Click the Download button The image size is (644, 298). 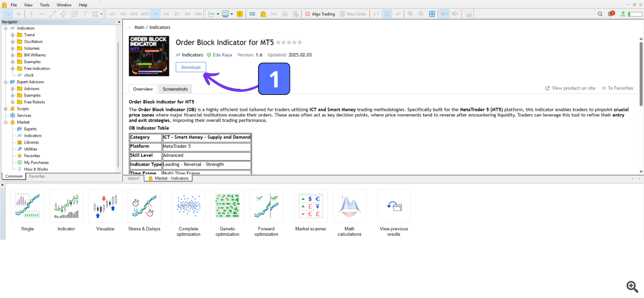point(191,67)
